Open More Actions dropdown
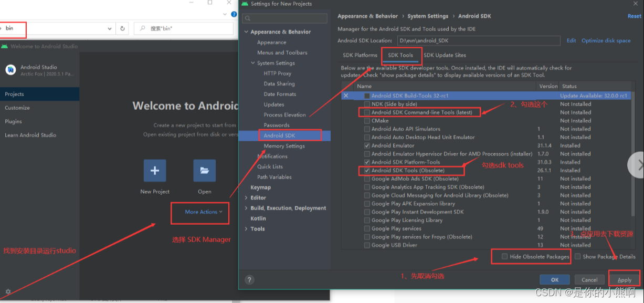 tap(204, 212)
